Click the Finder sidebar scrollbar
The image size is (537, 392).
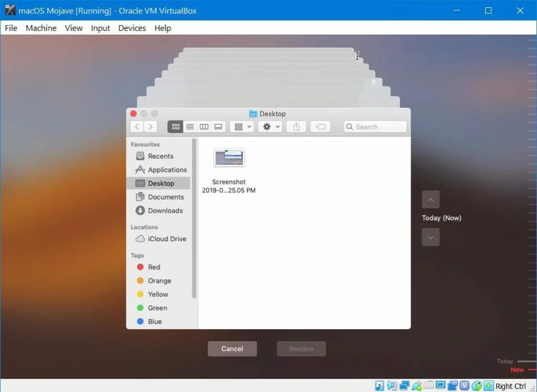click(194, 218)
